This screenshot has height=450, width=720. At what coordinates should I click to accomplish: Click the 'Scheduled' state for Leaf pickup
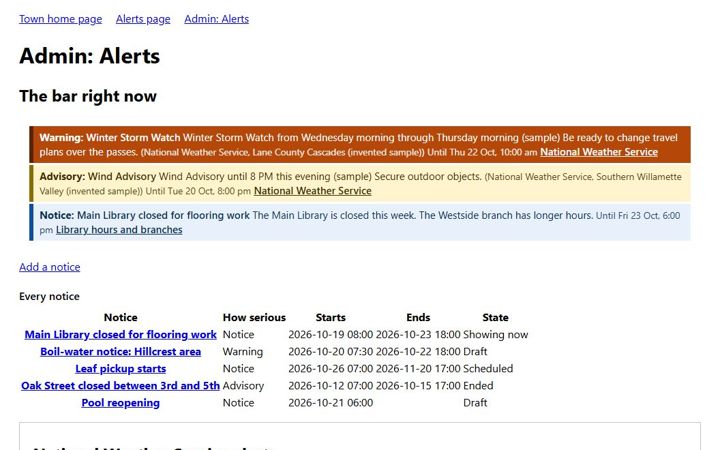point(488,369)
